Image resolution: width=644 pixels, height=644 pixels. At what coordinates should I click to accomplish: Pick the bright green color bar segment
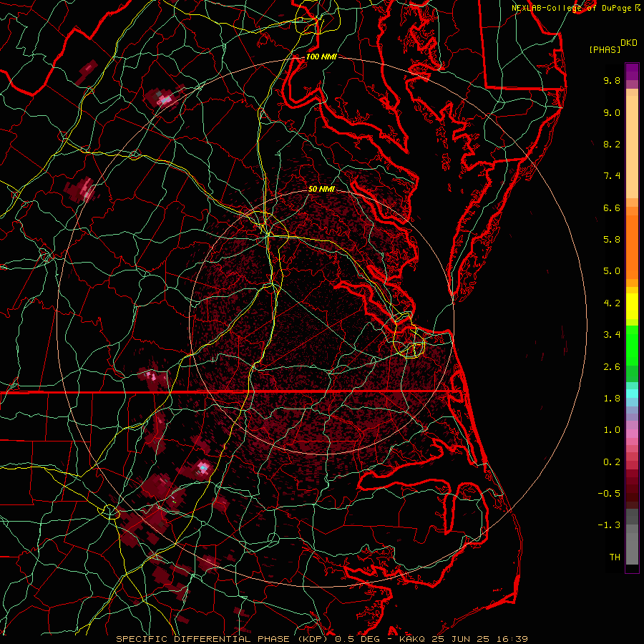(x=632, y=346)
